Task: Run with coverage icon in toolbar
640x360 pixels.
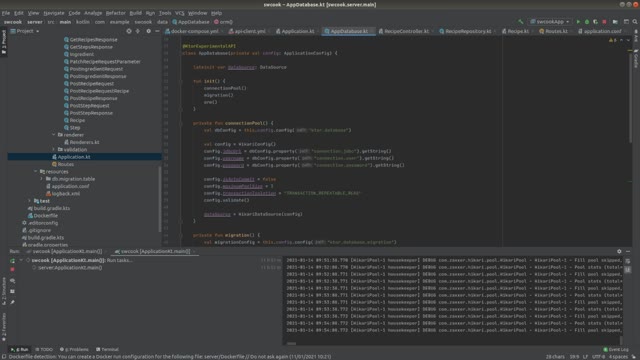Action: point(596,22)
